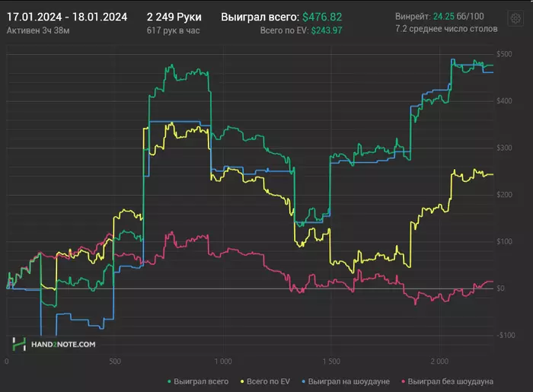Click the blue dot beside 'Выиграл на шоудауне'
The height and width of the screenshot is (392, 533).
[304, 381]
